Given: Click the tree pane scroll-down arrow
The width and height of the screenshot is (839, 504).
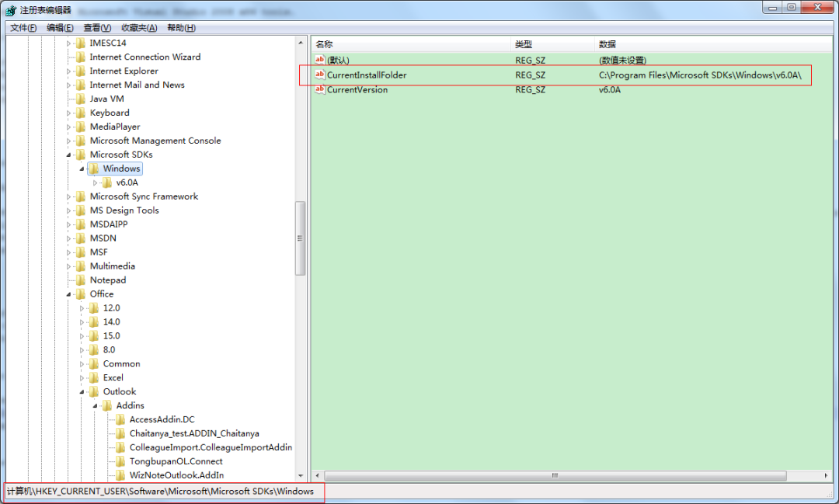Looking at the screenshot, I should [300, 475].
